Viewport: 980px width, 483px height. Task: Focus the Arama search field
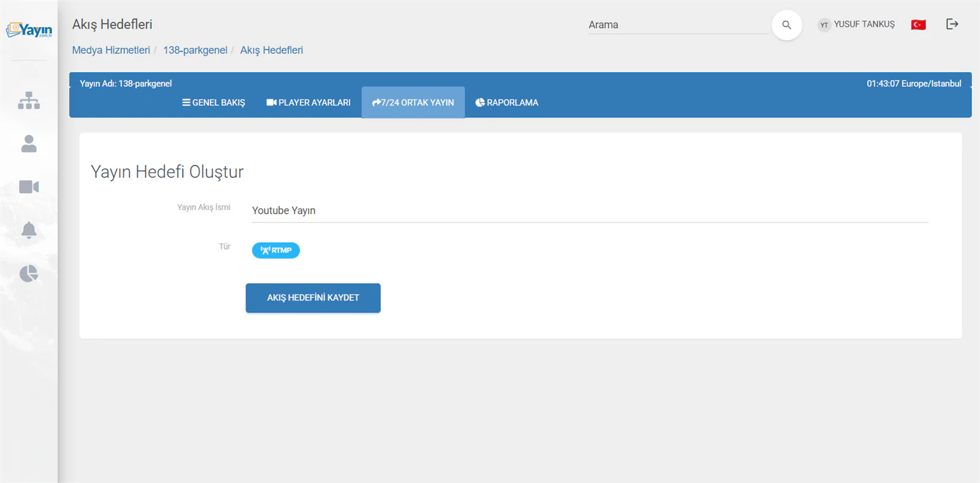tap(678, 25)
